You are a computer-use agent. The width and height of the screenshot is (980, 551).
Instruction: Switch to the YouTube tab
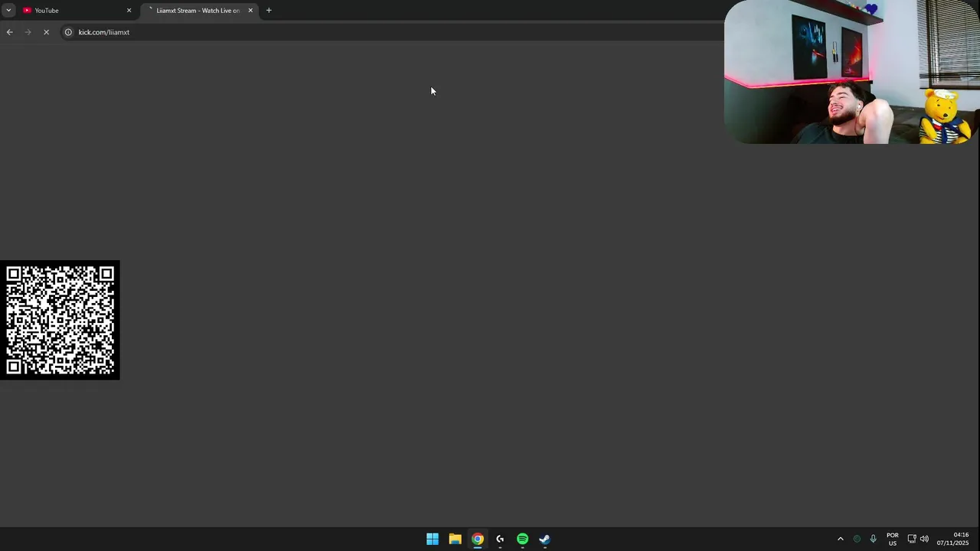pos(77,10)
